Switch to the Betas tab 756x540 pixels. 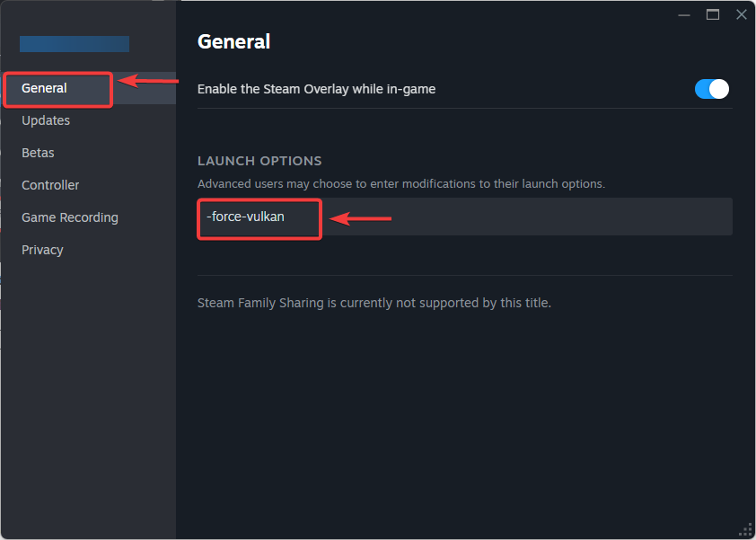[x=38, y=153]
